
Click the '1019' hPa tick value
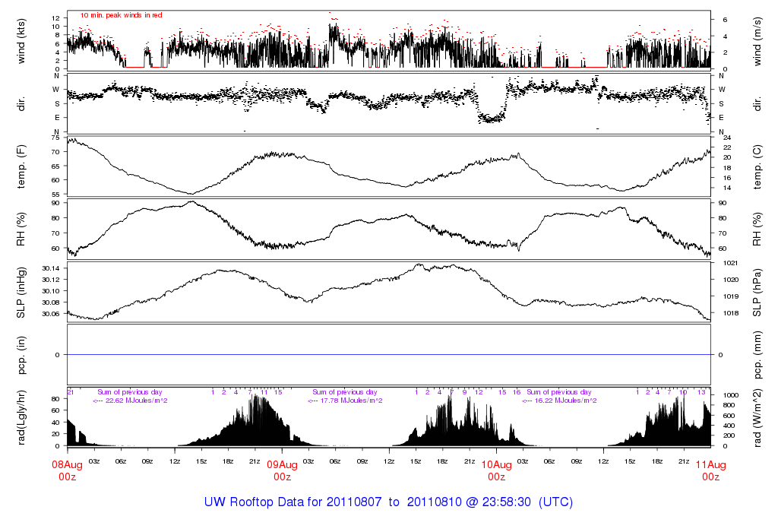[731, 296]
